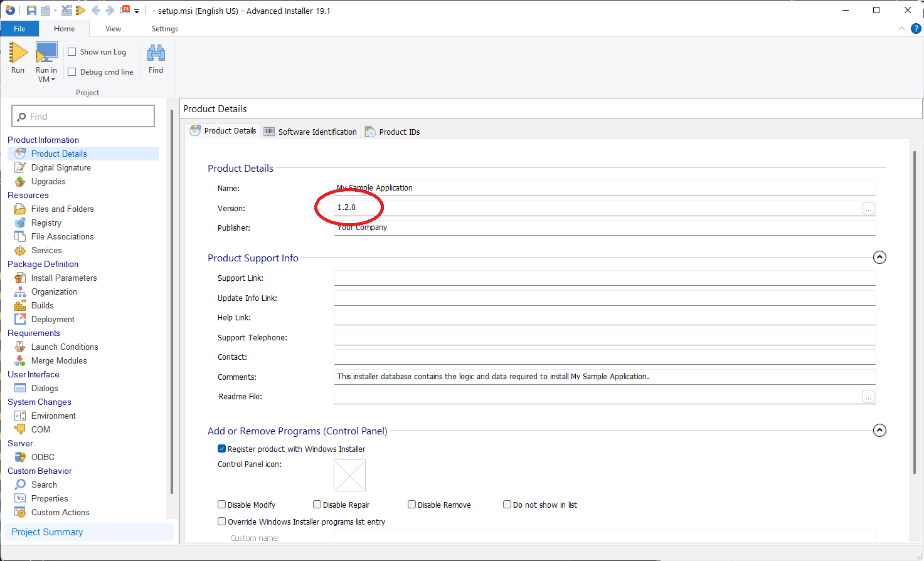Enable Disable Repair checkbox
Image resolution: width=924 pixels, height=561 pixels.
(317, 504)
